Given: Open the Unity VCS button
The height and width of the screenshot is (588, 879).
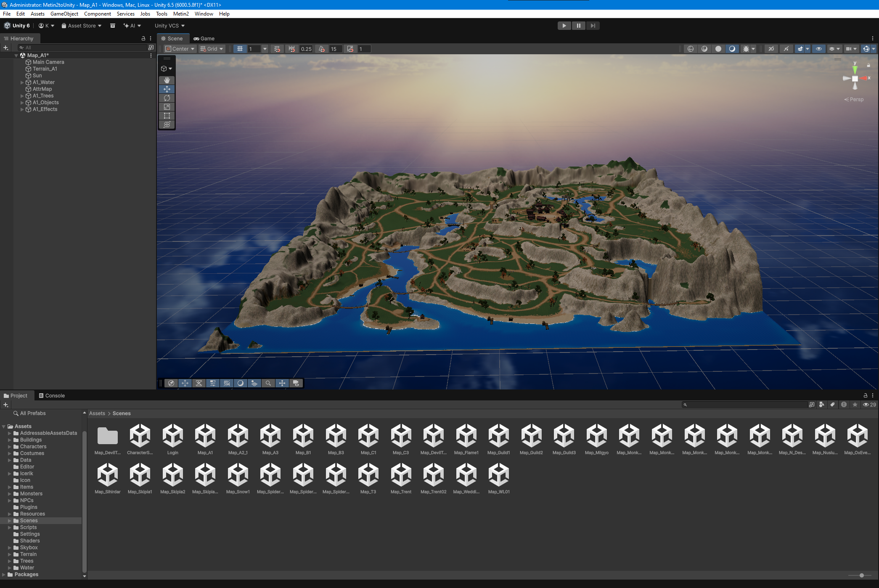Looking at the screenshot, I should [x=170, y=26].
